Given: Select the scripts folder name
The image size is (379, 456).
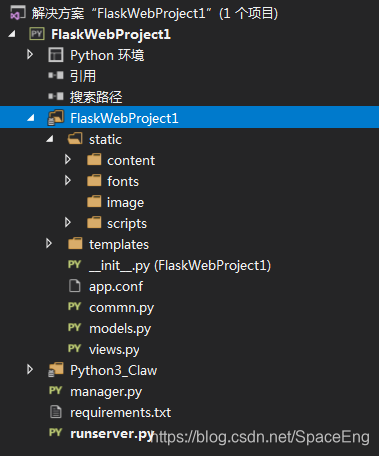Looking at the screenshot, I should (x=127, y=224).
